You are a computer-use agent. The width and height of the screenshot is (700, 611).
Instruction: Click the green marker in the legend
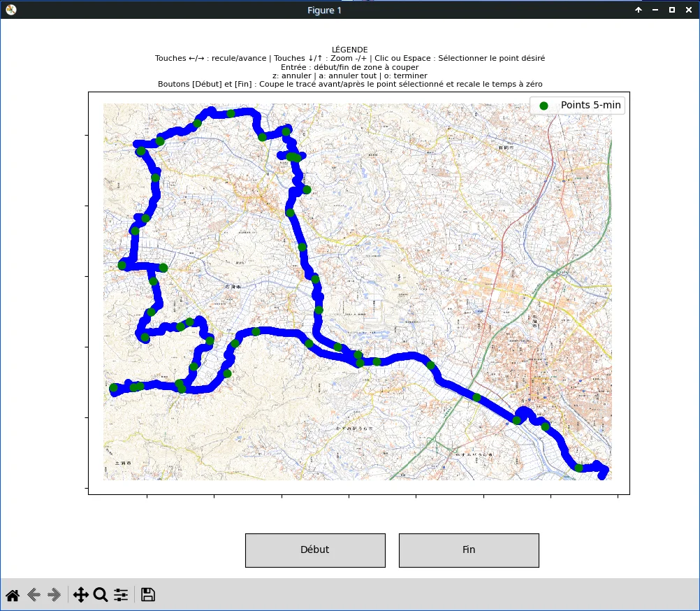coord(544,105)
